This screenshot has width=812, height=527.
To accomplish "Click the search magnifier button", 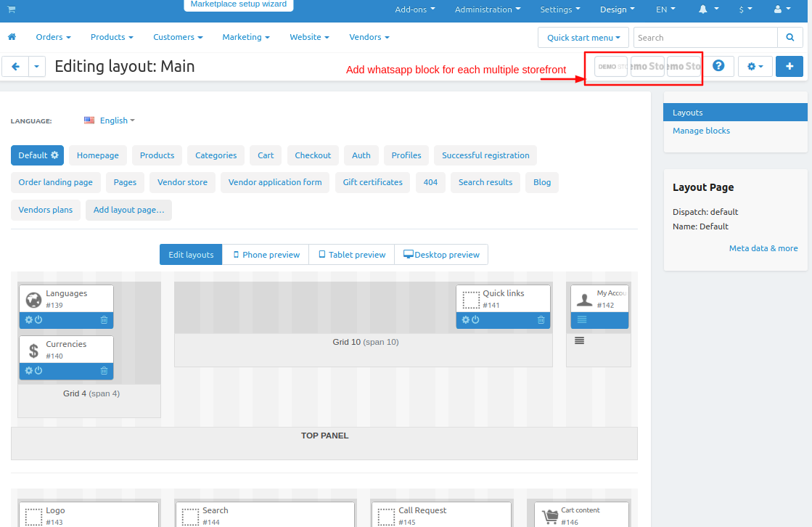I will pyautogui.click(x=789, y=38).
